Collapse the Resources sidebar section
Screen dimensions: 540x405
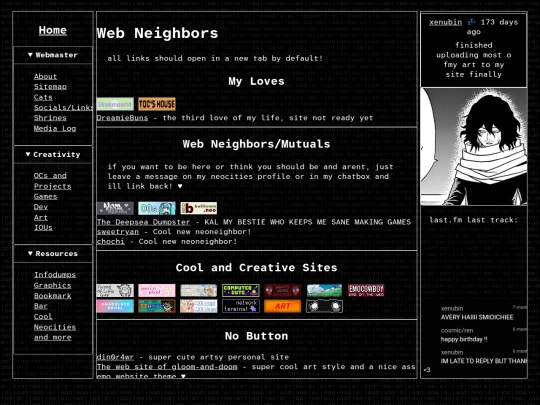[x=53, y=253]
